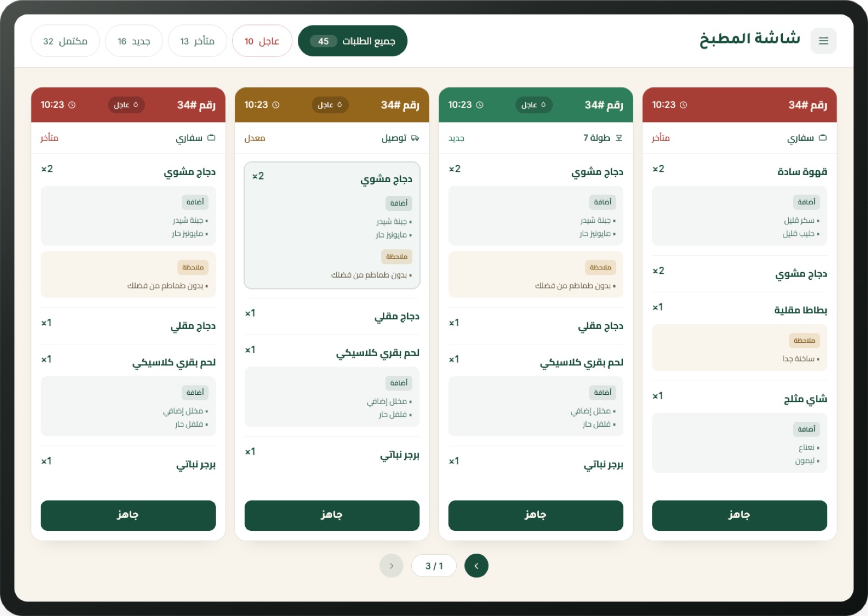
Task: Click سفاري bag icon on قهوة سادة card
Action: coord(822,138)
